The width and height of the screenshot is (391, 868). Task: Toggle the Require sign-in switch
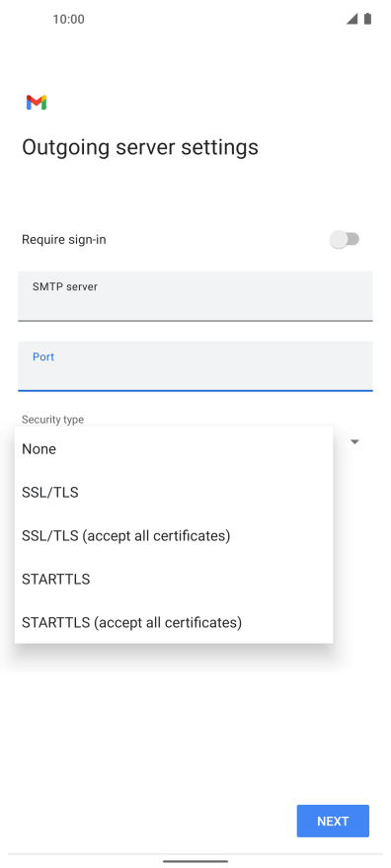tap(345, 240)
